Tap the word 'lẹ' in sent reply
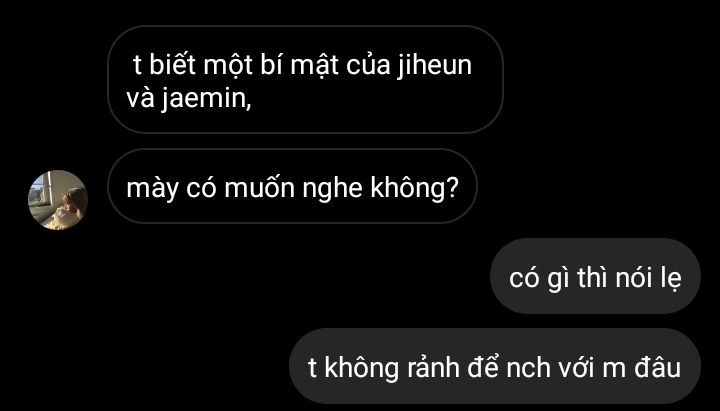Viewport: 720px width, 411px height. tap(670, 278)
